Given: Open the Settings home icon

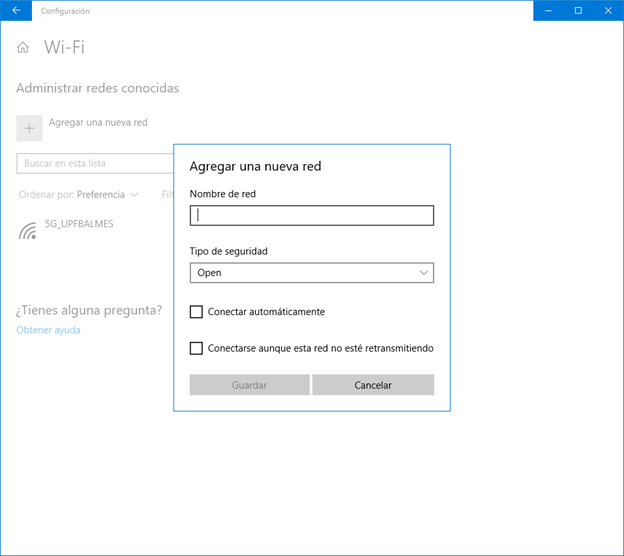Looking at the screenshot, I should [23, 47].
